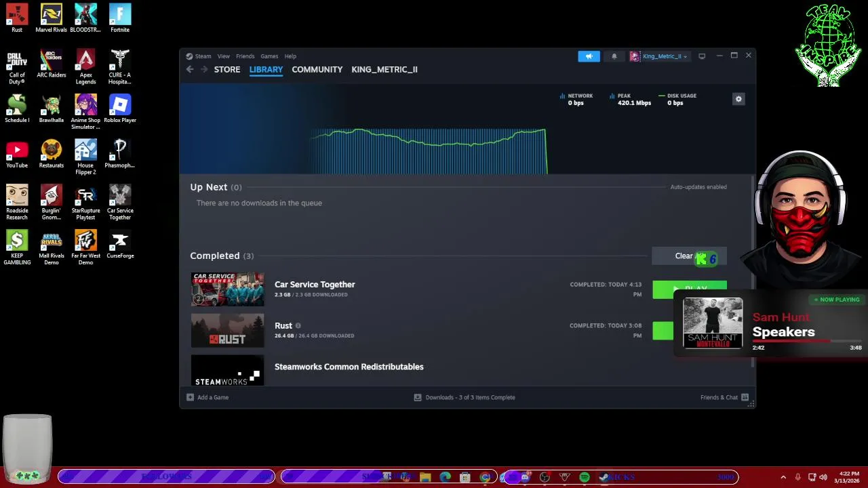Select the YouTube desktop shortcut
The height and width of the screenshot is (488, 868).
[x=17, y=155]
